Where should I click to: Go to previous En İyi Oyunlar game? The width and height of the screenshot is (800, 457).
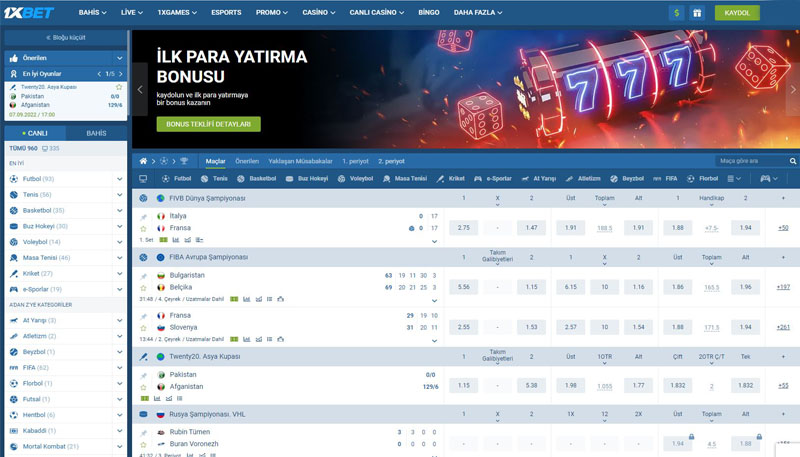click(x=99, y=74)
